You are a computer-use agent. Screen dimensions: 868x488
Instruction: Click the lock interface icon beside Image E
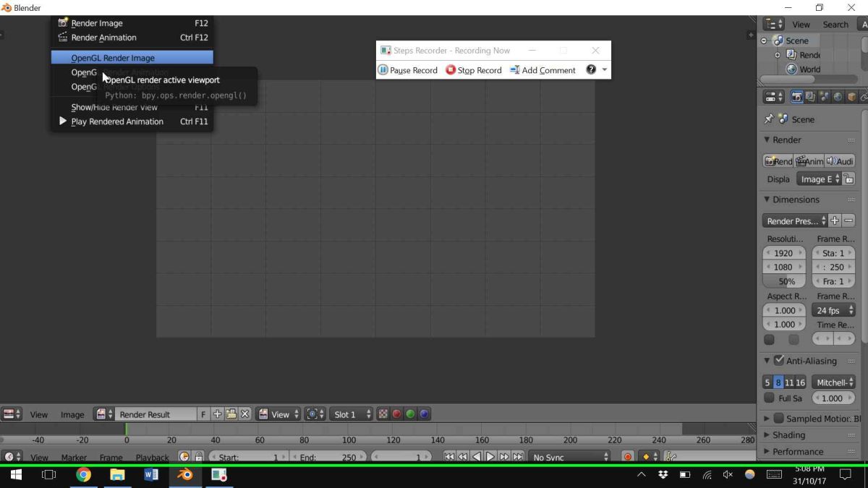[848, 179]
